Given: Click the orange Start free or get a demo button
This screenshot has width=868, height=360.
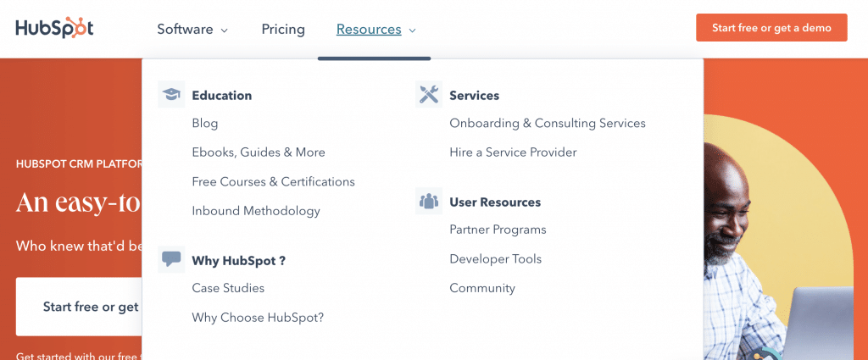Looking at the screenshot, I should click(771, 28).
